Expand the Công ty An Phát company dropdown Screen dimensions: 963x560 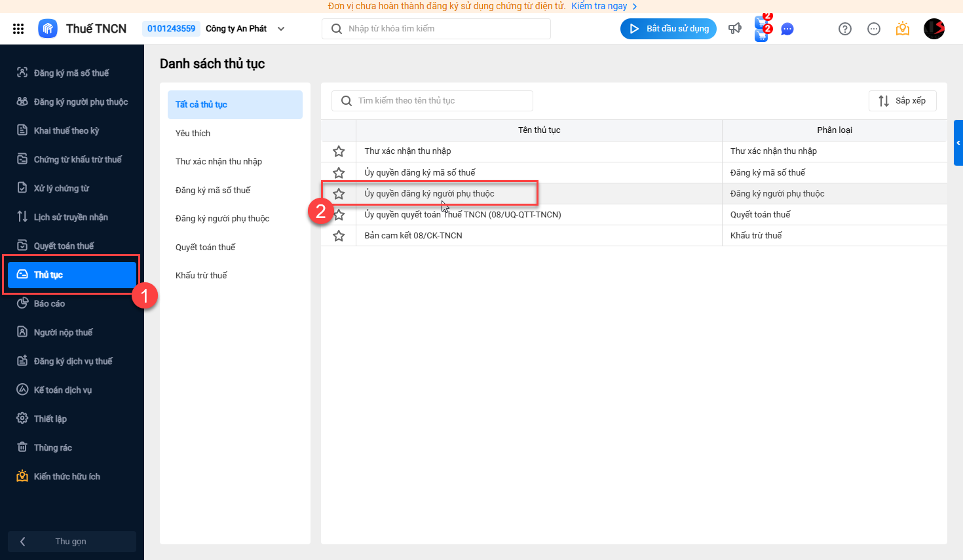tap(281, 29)
